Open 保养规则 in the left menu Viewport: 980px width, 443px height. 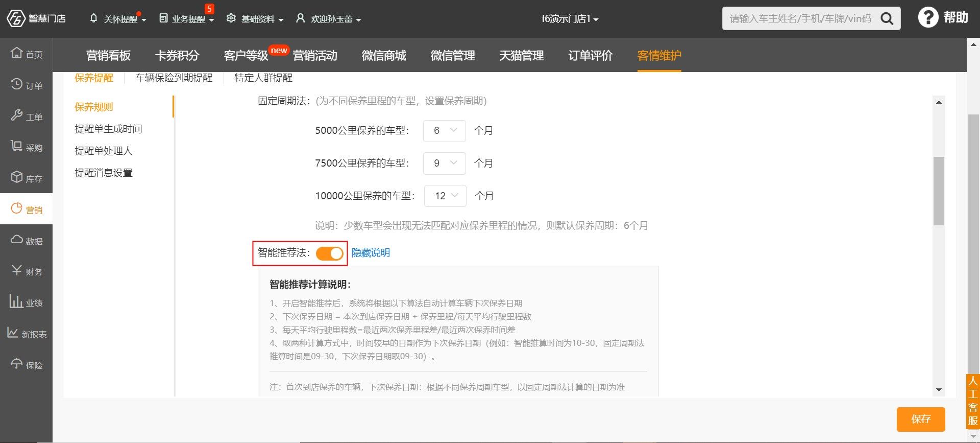coord(94,107)
